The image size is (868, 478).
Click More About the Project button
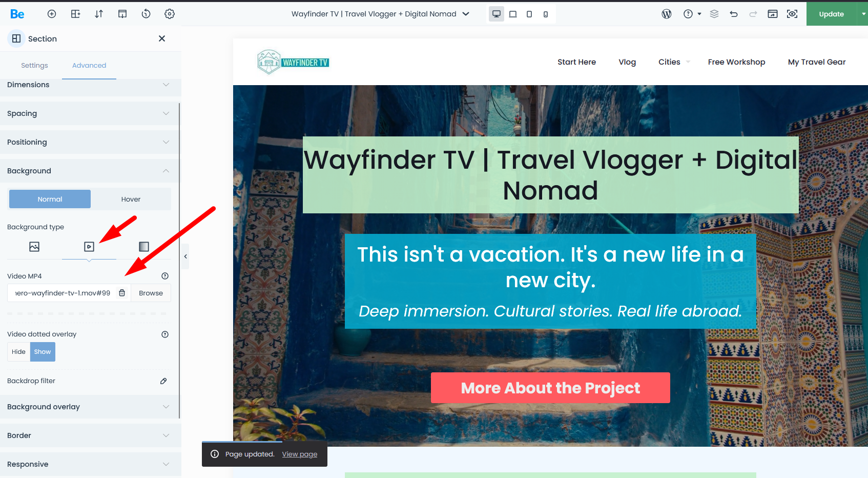point(550,388)
